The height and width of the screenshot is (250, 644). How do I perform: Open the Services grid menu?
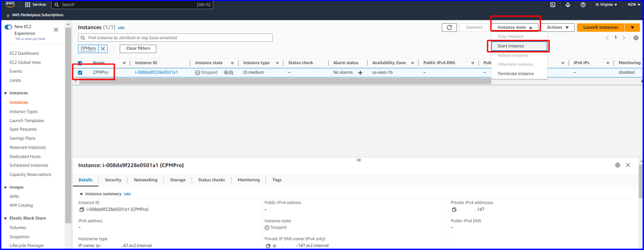[x=35, y=4]
